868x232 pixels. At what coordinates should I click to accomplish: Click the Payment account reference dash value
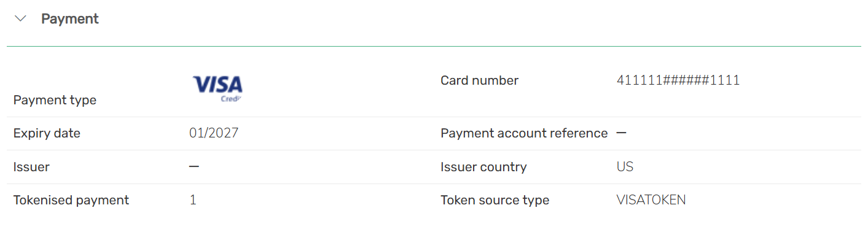pyautogui.click(x=622, y=133)
